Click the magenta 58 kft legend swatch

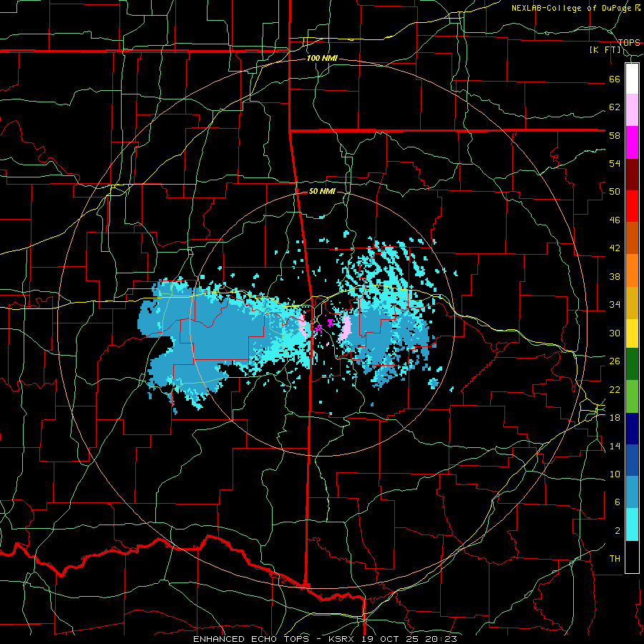632,142
